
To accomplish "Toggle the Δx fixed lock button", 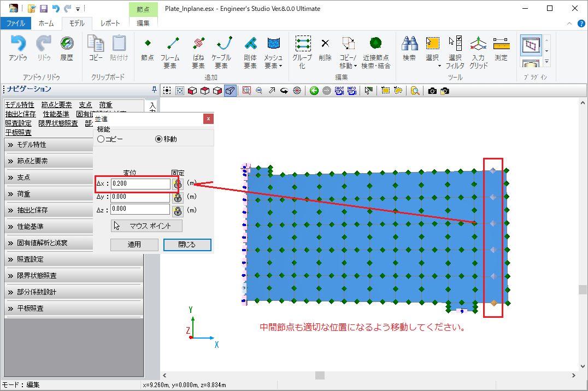I will pos(178,183).
